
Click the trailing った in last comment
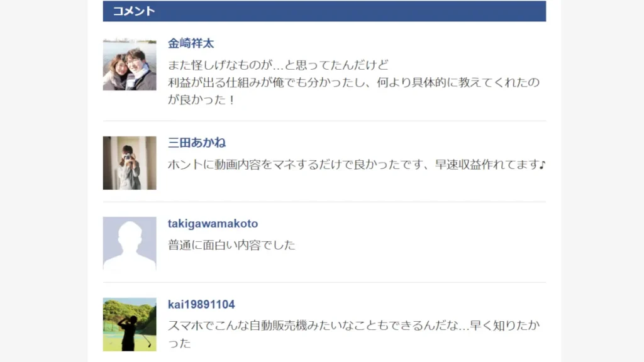coord(179,343)
